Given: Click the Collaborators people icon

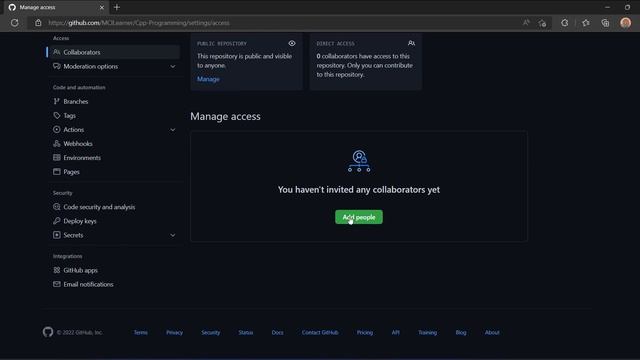Looking at the screenshot, I should pos(57,52).
